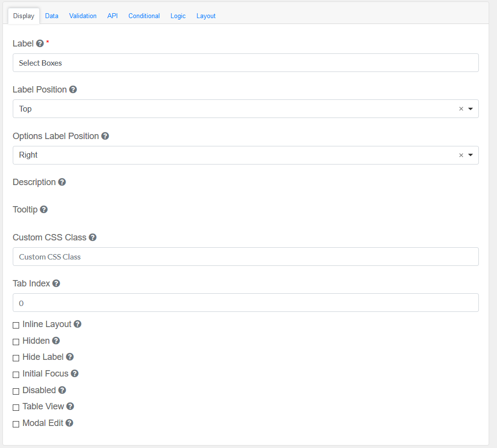497x448 pixels.
Task: Click the Label text field
Action: [x=246, y=63]
